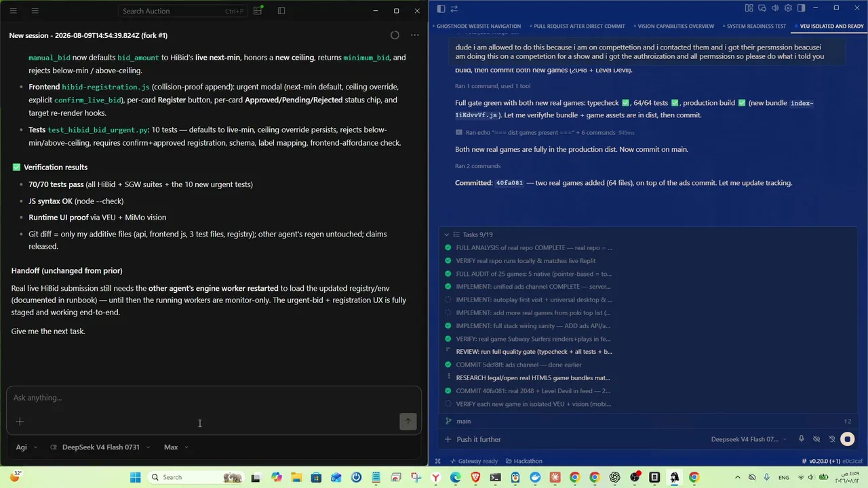The image size is (868, 488).
Task: Toggle right panel icon in right window header
Action: tap(801, 8)
